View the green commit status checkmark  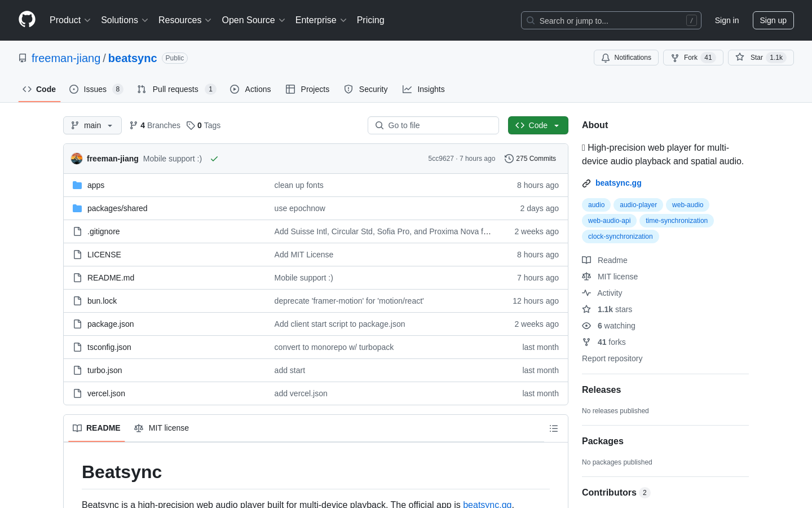214,159
